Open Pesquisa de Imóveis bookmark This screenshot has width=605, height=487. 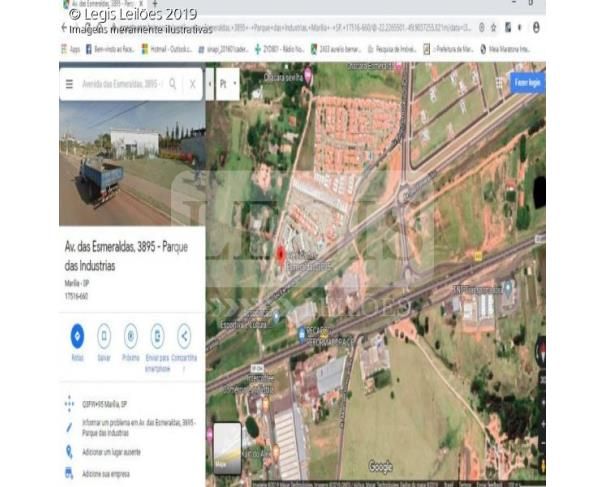(x=392, y=49)
